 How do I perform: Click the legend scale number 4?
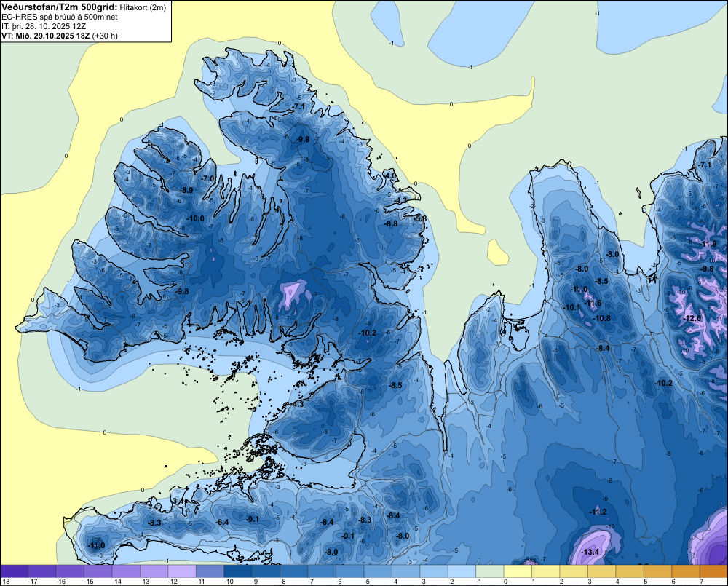coord(617,582)
